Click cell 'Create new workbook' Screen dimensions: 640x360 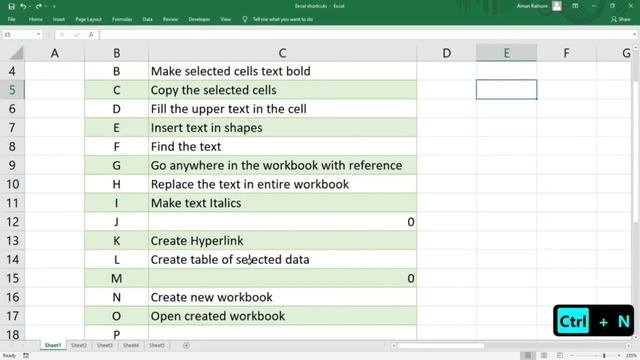pyautogui.click(x=282, y=297)
